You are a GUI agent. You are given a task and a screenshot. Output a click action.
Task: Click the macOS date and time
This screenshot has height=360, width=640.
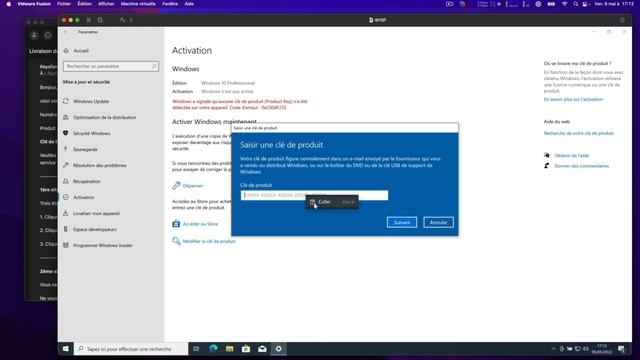pos(614,4)
